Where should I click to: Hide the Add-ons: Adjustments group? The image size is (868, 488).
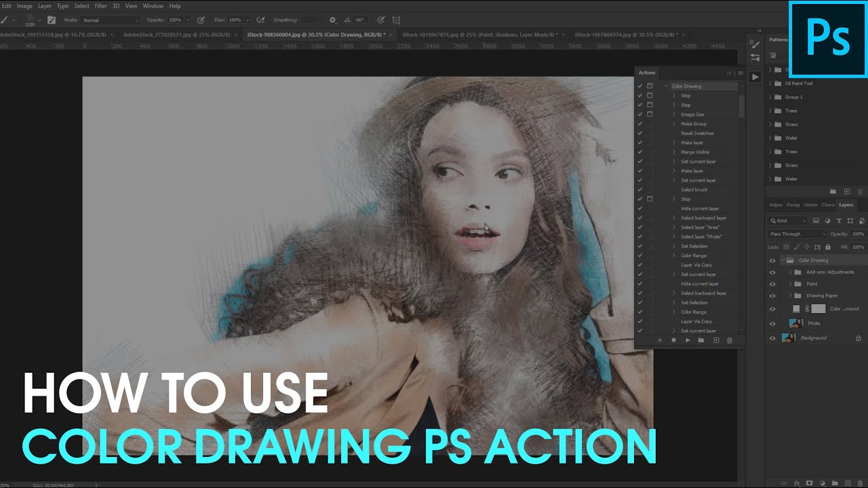(x=772, y=272)
